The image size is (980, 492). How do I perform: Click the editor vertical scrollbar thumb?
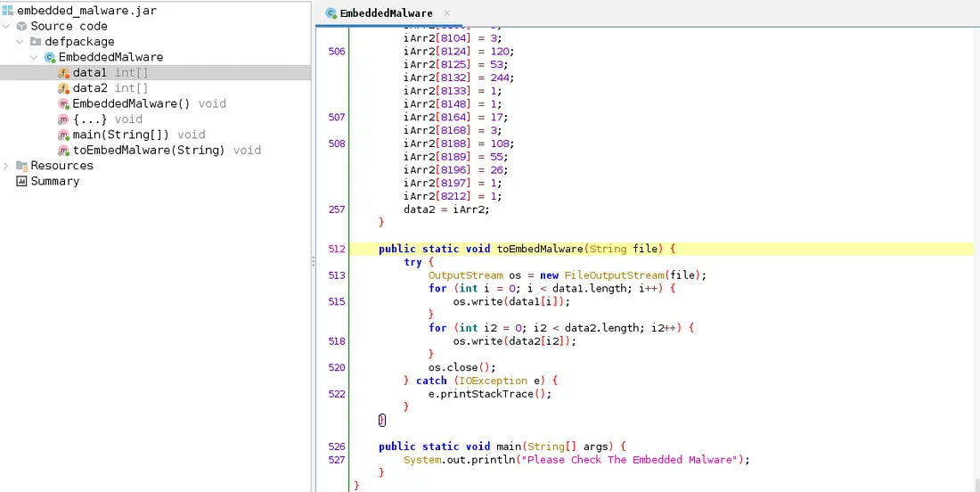[976, 485]
